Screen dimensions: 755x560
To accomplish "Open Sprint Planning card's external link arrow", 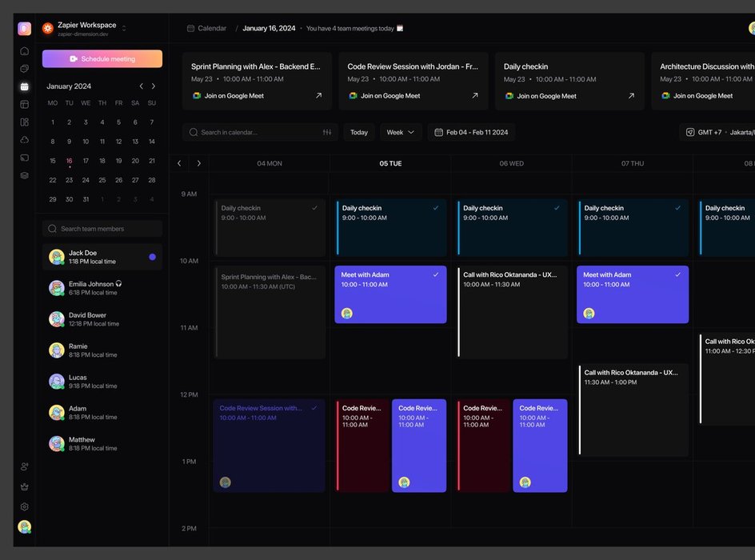I will [x=318, y=95].
